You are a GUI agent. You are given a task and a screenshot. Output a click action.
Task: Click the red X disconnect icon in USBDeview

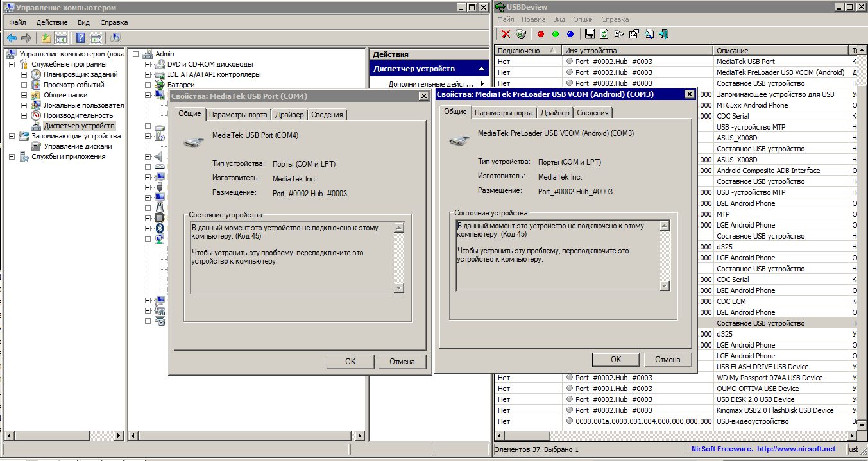pos(506,35)
